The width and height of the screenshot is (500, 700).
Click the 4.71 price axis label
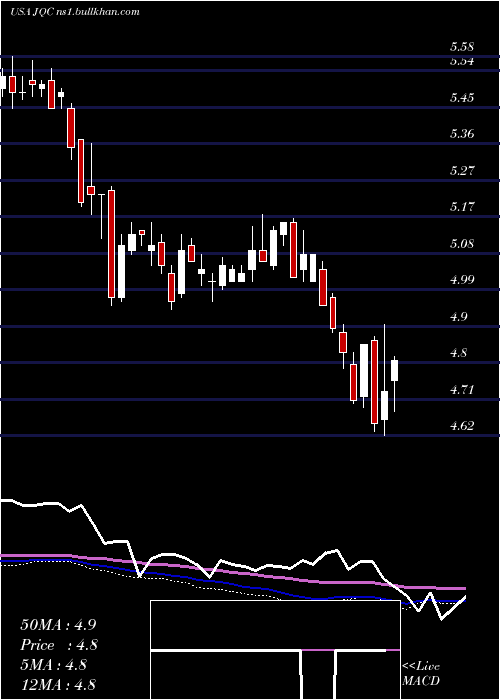[462, 390]
